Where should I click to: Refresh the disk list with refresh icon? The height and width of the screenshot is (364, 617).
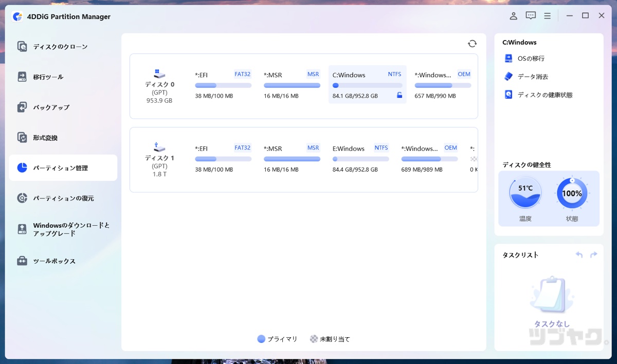click(472, 44)
